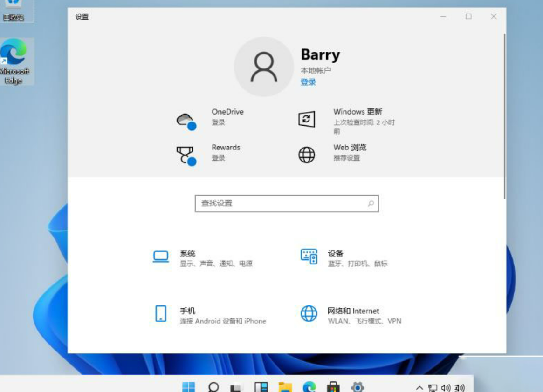Launch Microsoft Edge from the taskbar
The height and width of the screenshot is (392, 543).
(x=309, y=386)
